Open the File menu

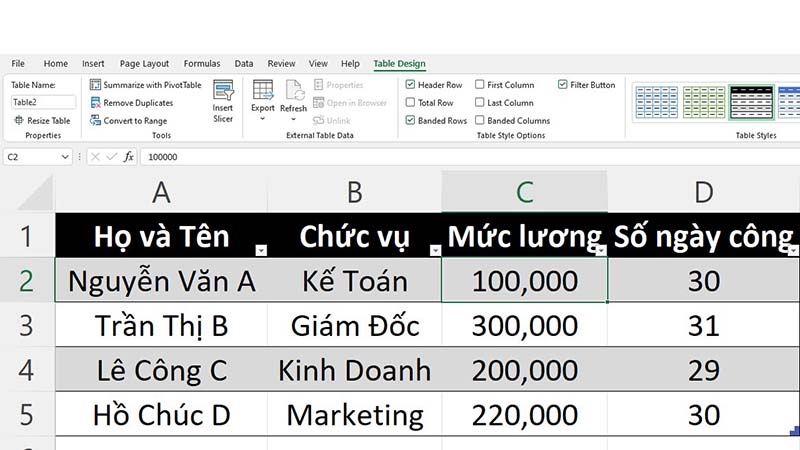click(18, 64)
